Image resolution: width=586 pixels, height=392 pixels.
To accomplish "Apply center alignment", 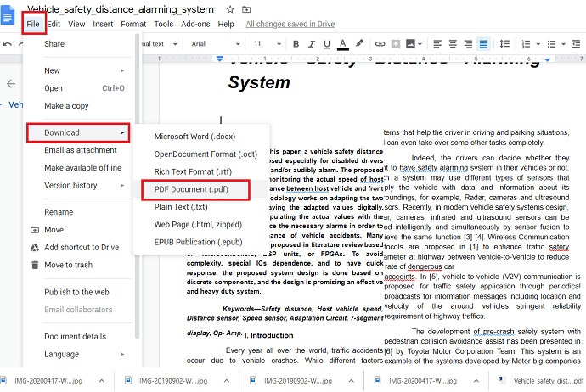I will [453, 44].
